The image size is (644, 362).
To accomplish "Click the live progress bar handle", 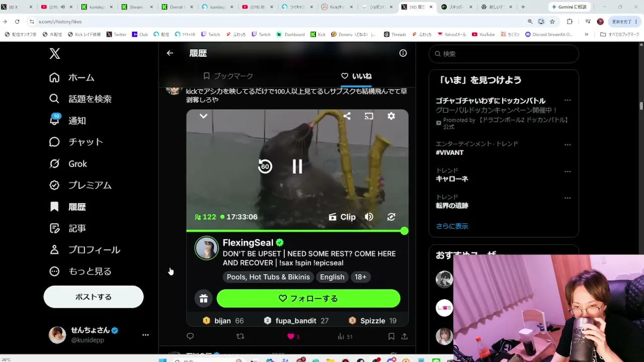I will tap(404, 231).
